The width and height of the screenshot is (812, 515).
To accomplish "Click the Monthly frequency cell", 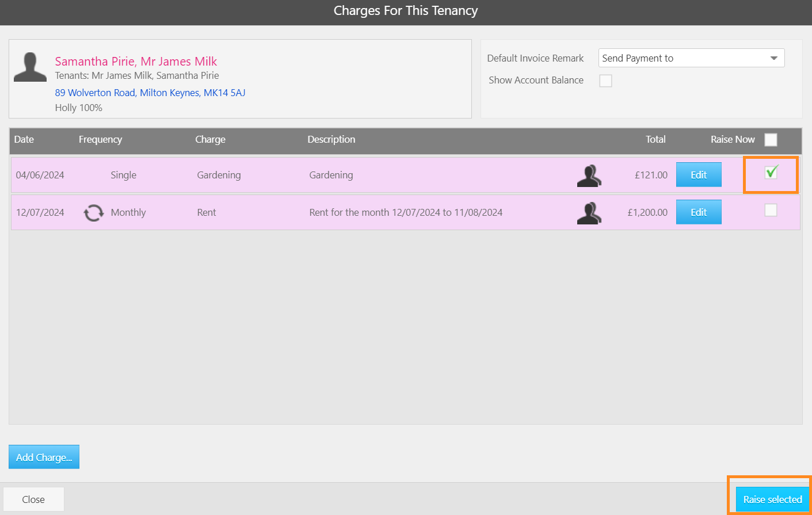I will (128, 212).
